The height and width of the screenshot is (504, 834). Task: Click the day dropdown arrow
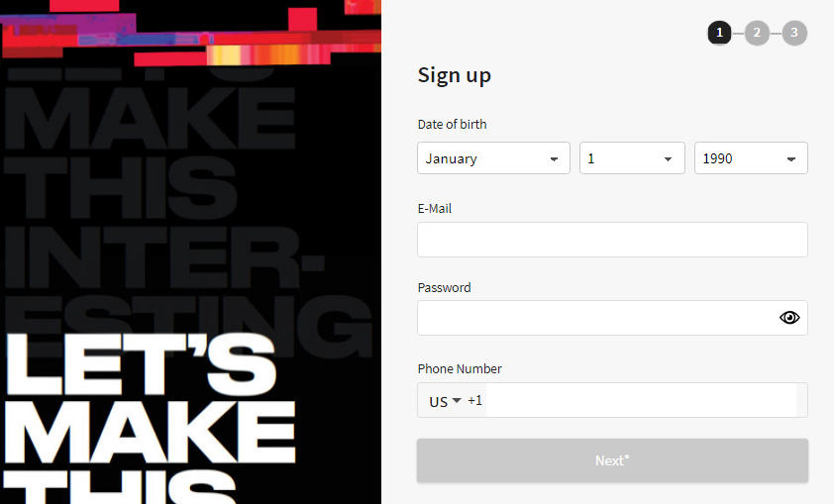point(668,159)
